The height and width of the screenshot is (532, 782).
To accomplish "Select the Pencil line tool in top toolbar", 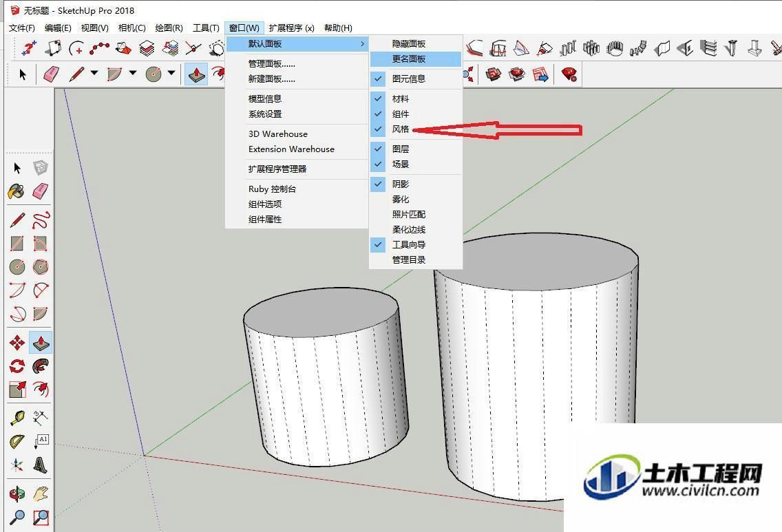I will pos(76,74).
